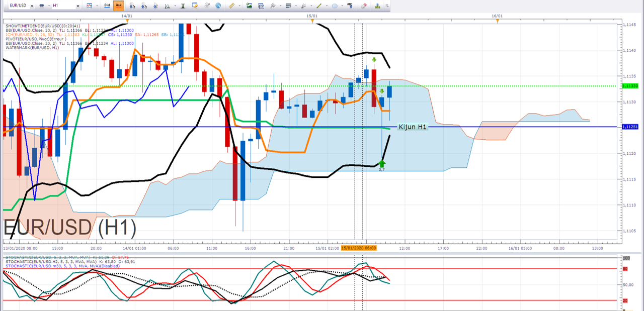The height and width of the screenshot is (311, 644).
Task: Select the pitchfork drawing tool
Action: click(273, 6)
